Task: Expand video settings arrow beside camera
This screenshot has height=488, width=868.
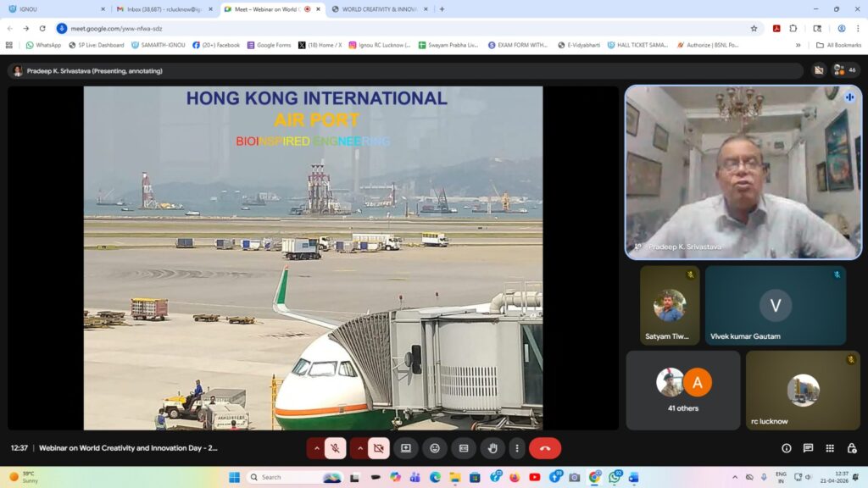Action: (x=359, y=448)
